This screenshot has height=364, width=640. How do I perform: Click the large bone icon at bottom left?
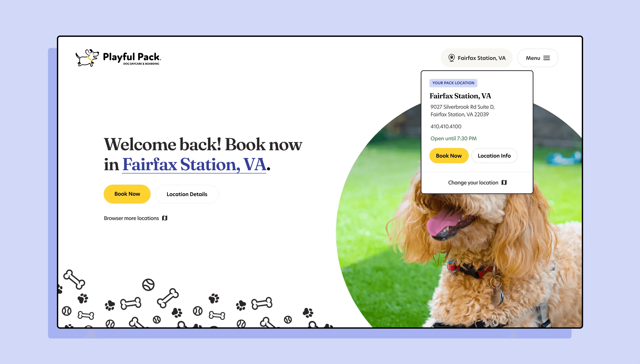[x=74, y=279]
